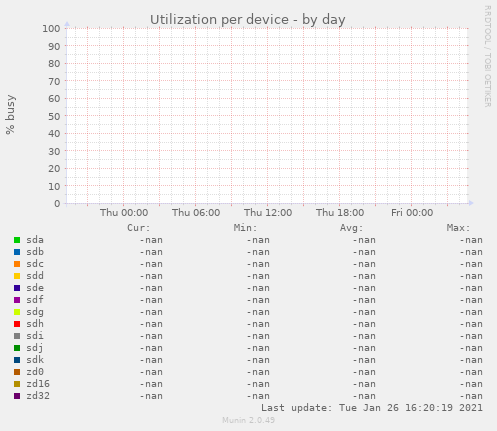Click the sde dark blue swatch
This screenshot has width=497, height=431.
tap(17, 288)
